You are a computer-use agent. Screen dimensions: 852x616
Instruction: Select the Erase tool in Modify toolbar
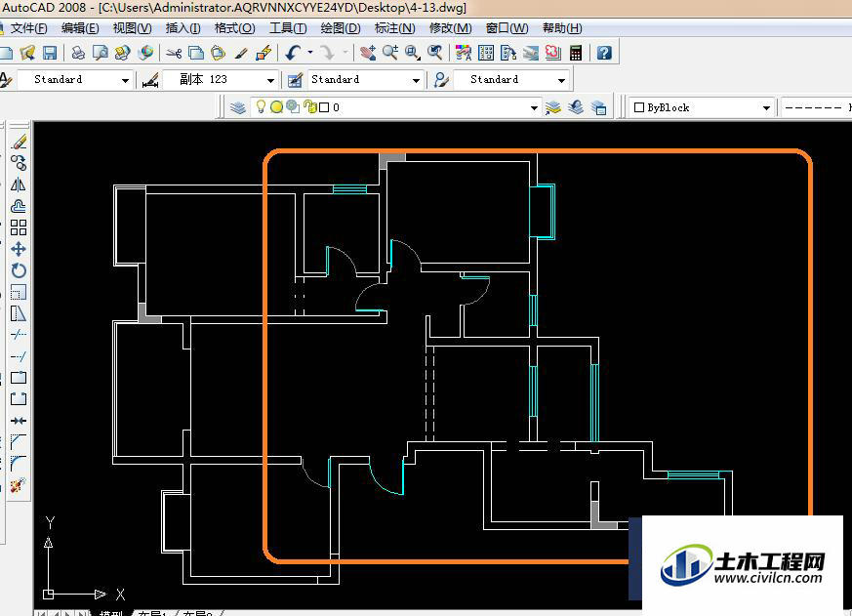19,142
